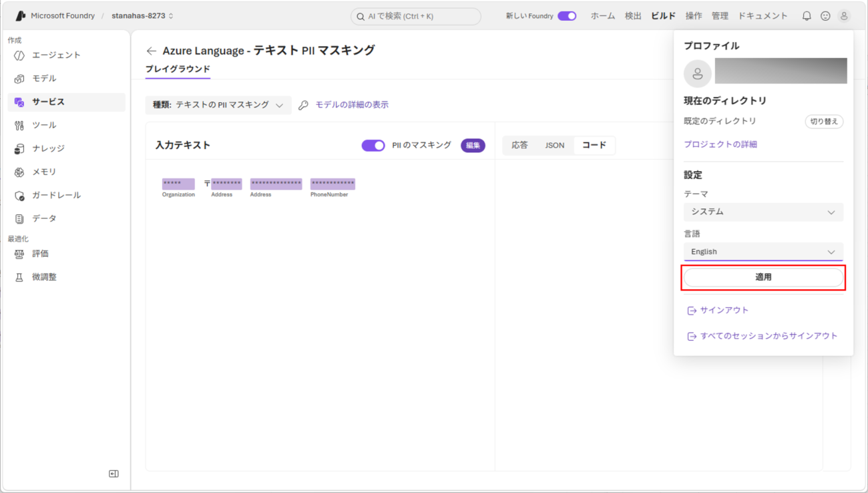868x493 pixels.
Task: Click the 微調整 flask icon
Action: click(x=19, y=277)
